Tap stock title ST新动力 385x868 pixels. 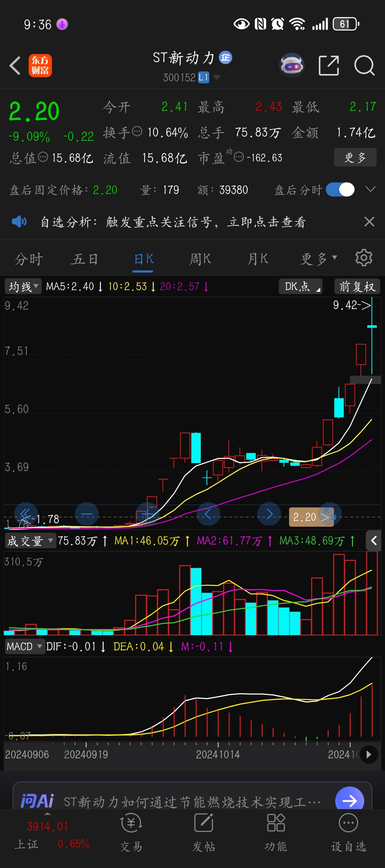click(x=184, y=58)
